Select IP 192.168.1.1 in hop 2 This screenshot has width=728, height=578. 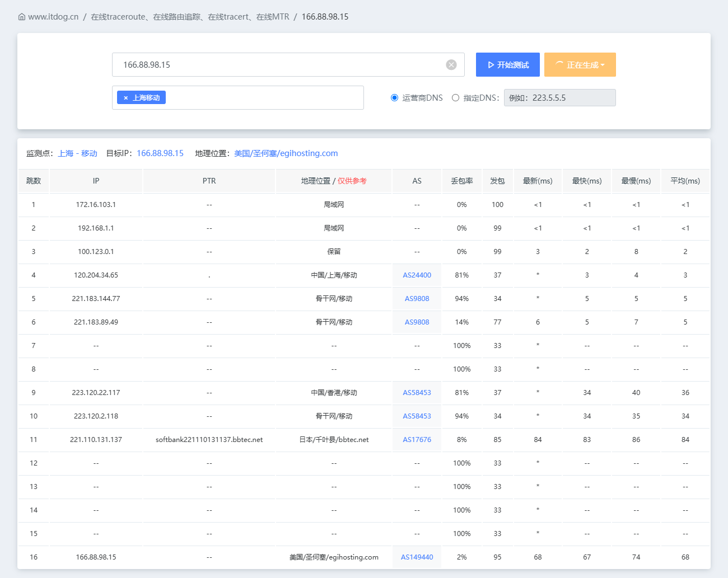click(96, 228)
